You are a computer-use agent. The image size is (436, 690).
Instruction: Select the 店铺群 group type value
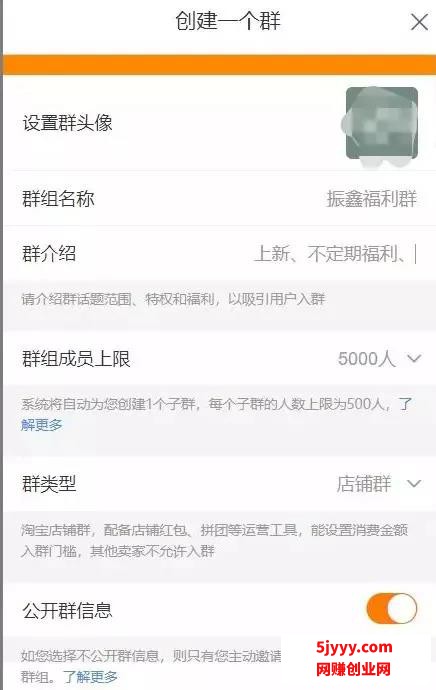(364, 484)
